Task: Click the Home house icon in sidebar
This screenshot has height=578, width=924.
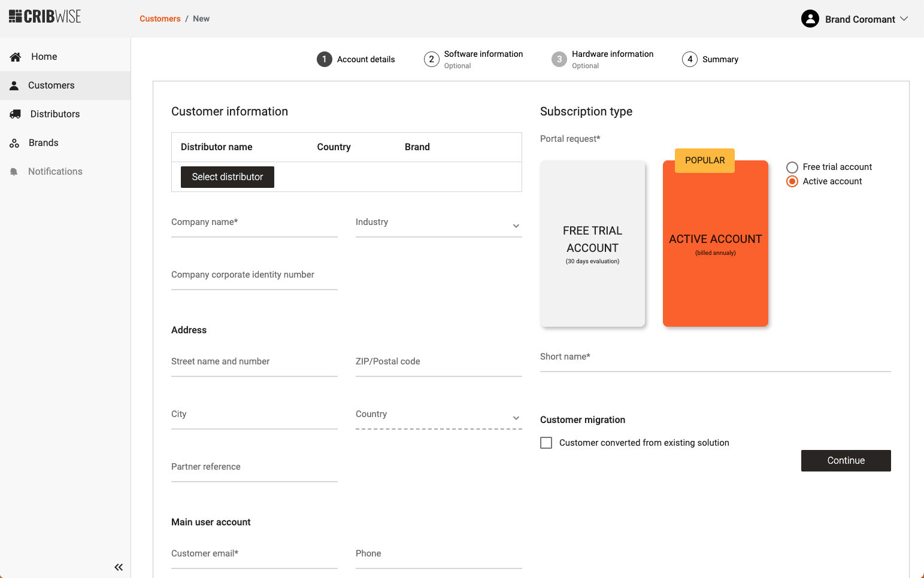Action: click(16, 57)
